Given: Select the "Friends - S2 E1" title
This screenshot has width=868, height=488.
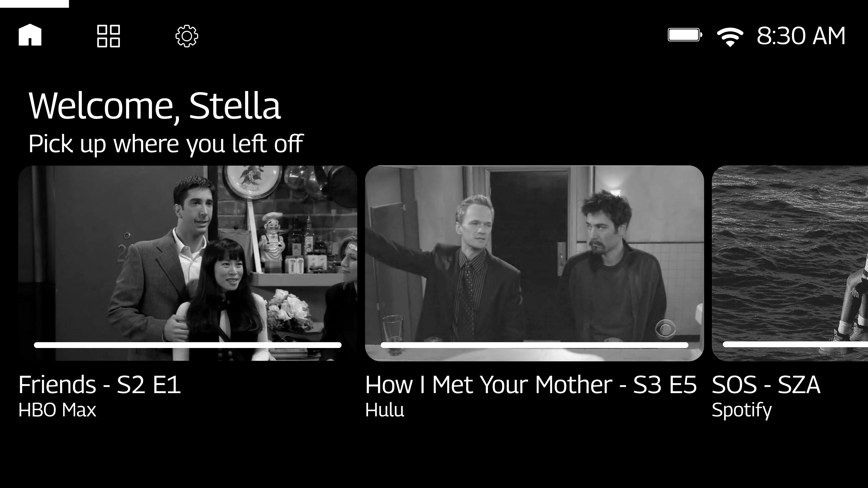Looking at the screenshot, I should (x=100, y=385).
